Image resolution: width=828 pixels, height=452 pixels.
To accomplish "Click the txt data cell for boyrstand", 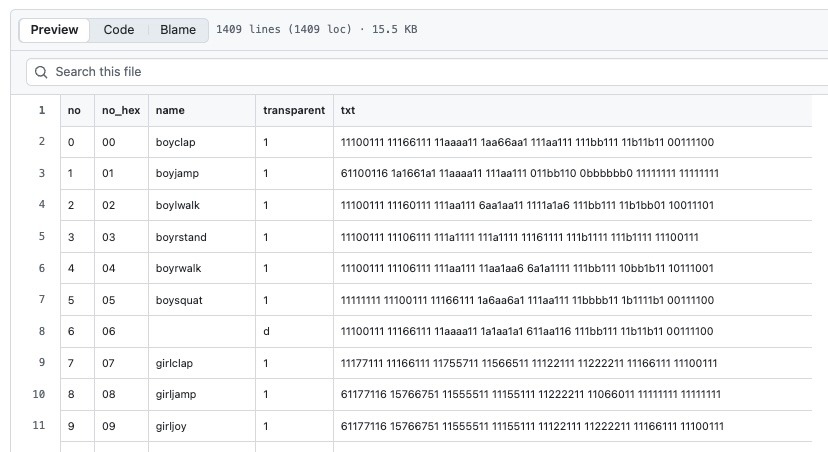I will click(x=519, y=237).
